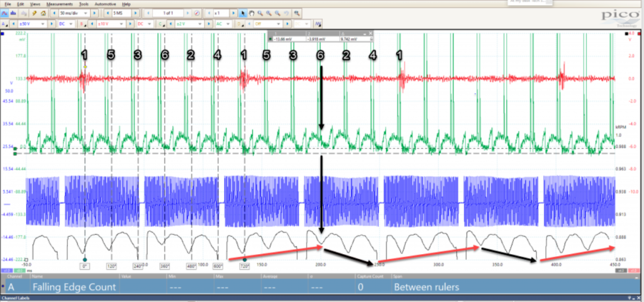Open the Tools menu
The height and width of the screenshot is (302, 644).
(84, 4)
